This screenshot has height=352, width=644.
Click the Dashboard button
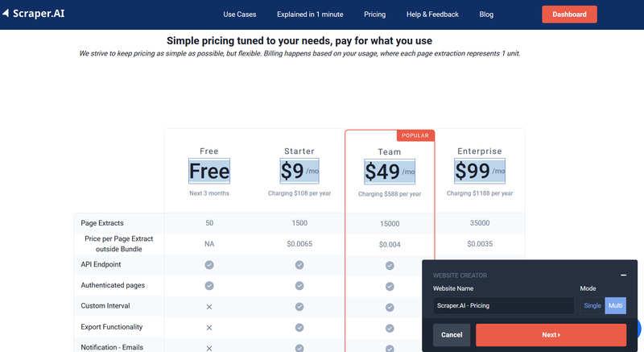coord(569,14)
